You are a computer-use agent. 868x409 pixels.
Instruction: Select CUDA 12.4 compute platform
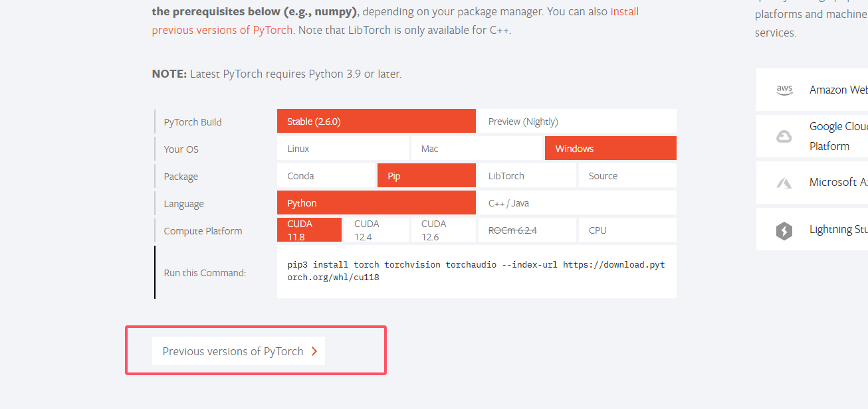[376, 230]
